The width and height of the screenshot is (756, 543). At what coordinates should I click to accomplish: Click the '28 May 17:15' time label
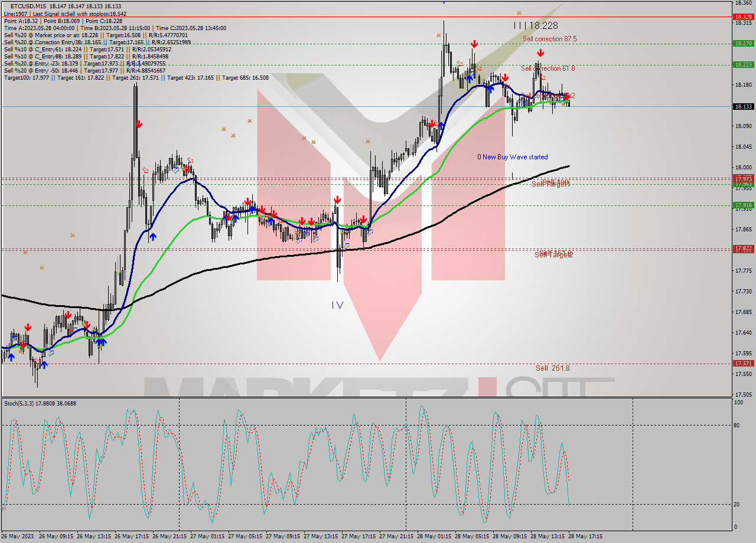tap(585, 537)
